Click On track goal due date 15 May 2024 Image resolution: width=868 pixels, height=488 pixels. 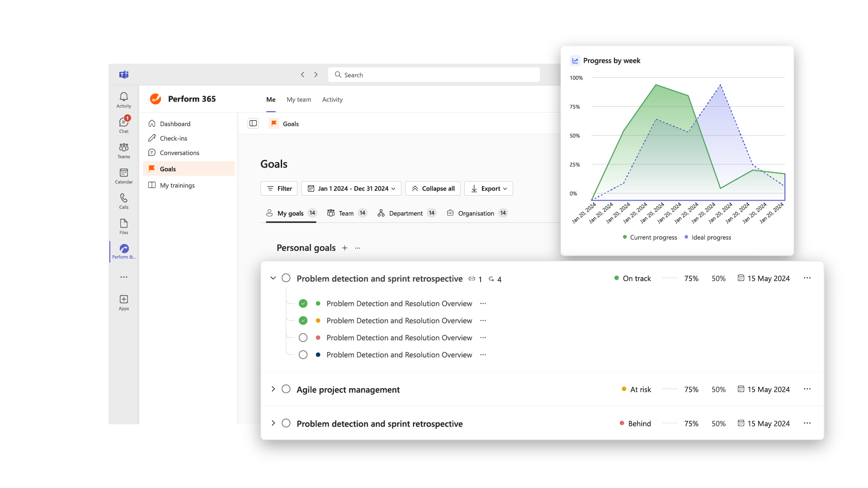pyautogui.click(x=764, y=278)
